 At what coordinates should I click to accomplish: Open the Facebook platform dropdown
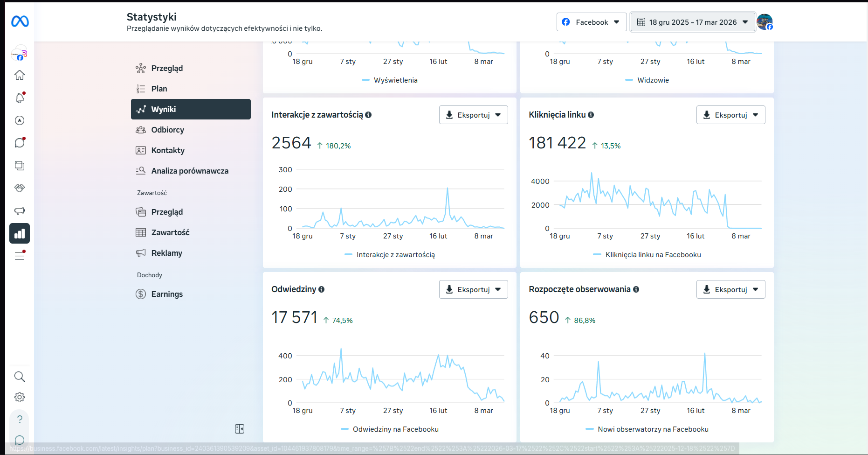[x=592, y=22]
